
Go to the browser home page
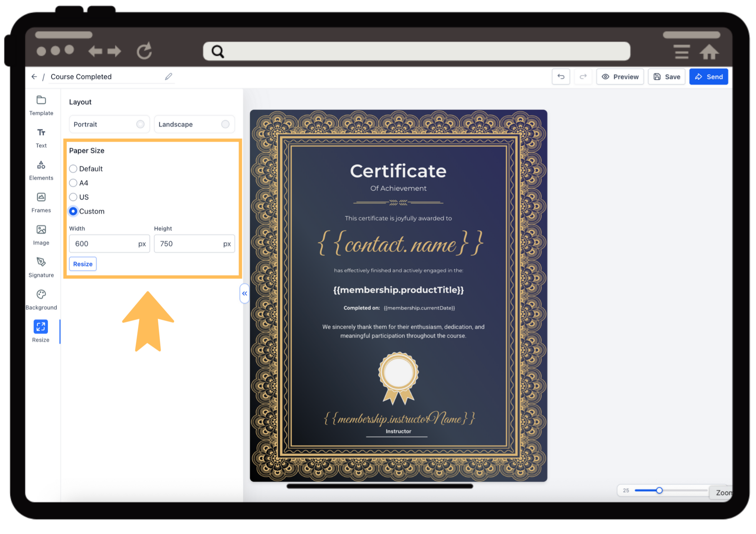[709, 51]
